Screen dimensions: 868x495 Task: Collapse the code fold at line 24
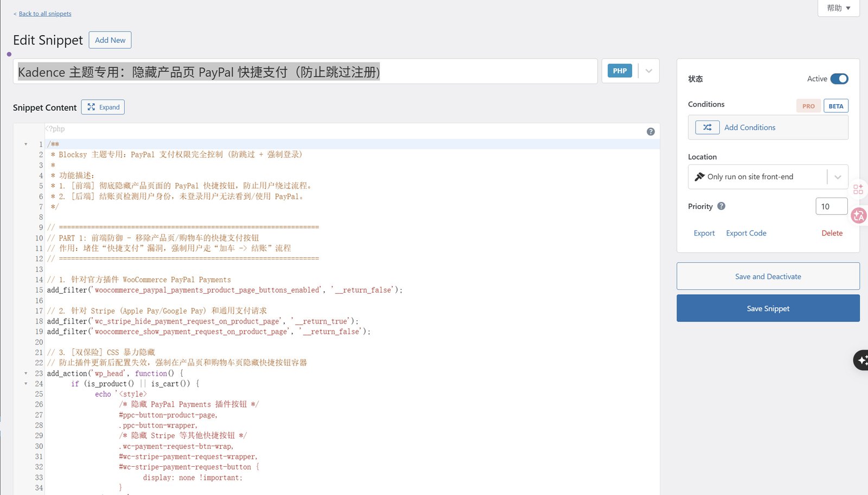pos(25,384)
